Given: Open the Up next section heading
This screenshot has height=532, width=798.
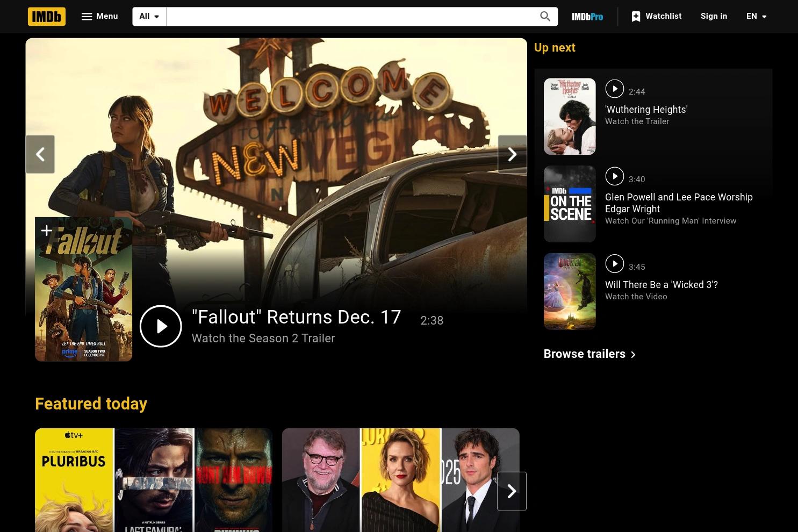Looking at the screenshot, I should pyautogui.click(x=554, y=47).
